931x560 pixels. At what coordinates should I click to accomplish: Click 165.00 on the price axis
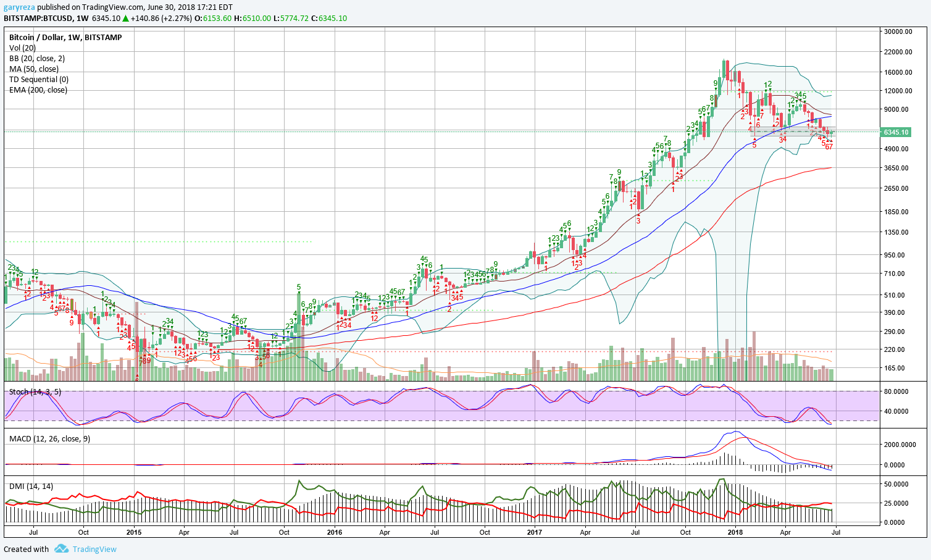point(895,368)
